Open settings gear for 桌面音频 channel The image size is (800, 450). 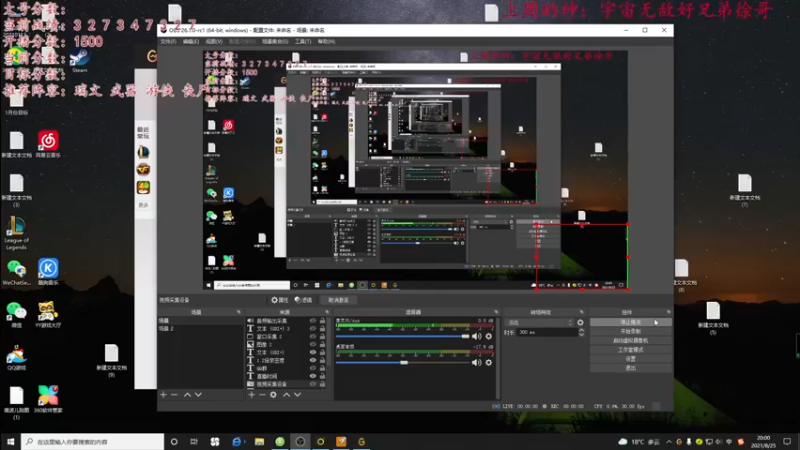click(489, 362)
